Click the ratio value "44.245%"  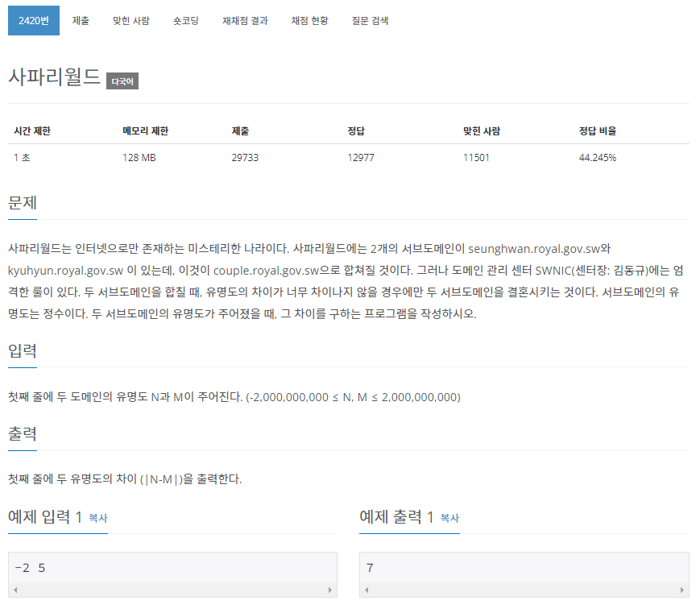click(x=598, y=158)
